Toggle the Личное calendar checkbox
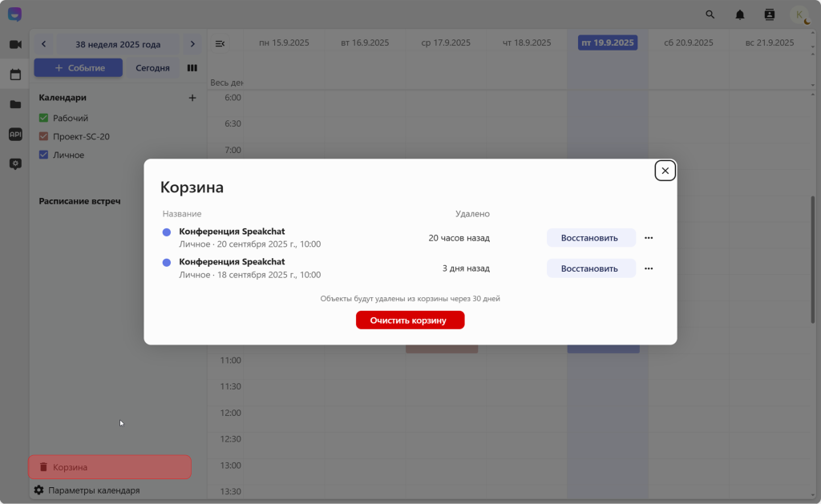 [x=44, y=155]
